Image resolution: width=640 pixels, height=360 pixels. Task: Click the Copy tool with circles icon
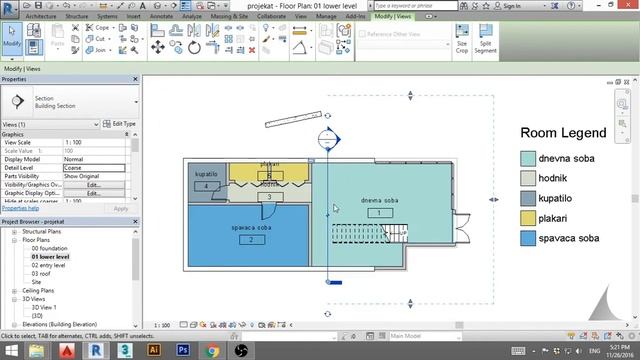coord(176,47)
